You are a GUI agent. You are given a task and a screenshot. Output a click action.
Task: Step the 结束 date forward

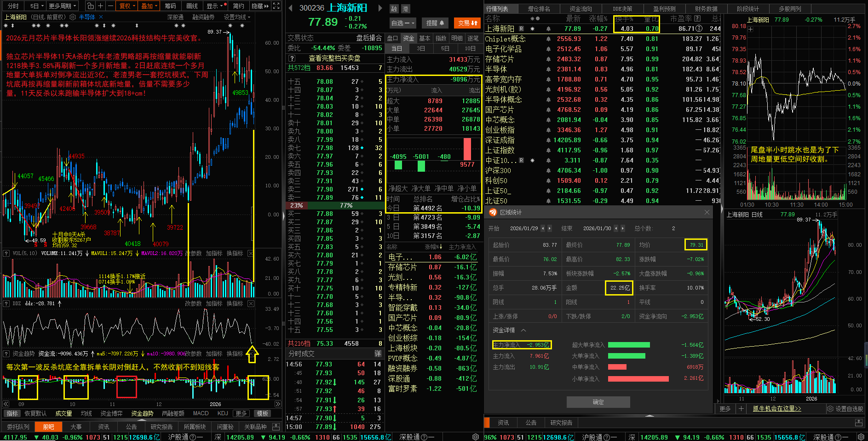pos(622,228)
